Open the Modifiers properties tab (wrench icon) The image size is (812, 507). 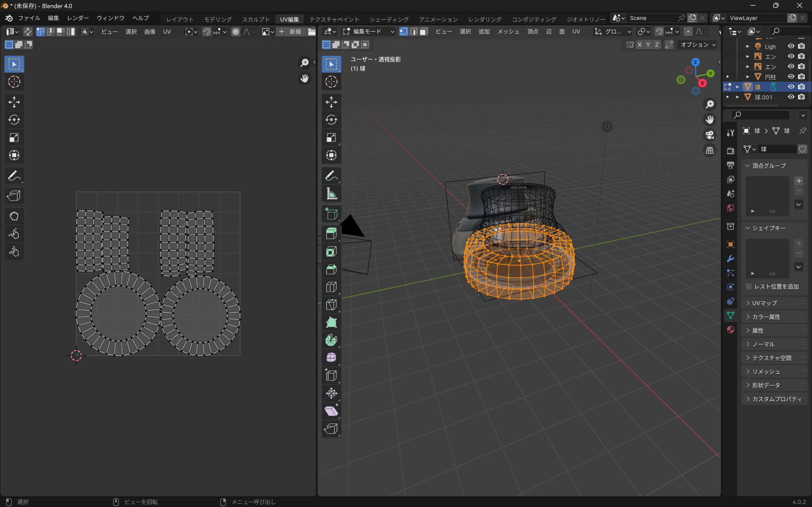730,259
